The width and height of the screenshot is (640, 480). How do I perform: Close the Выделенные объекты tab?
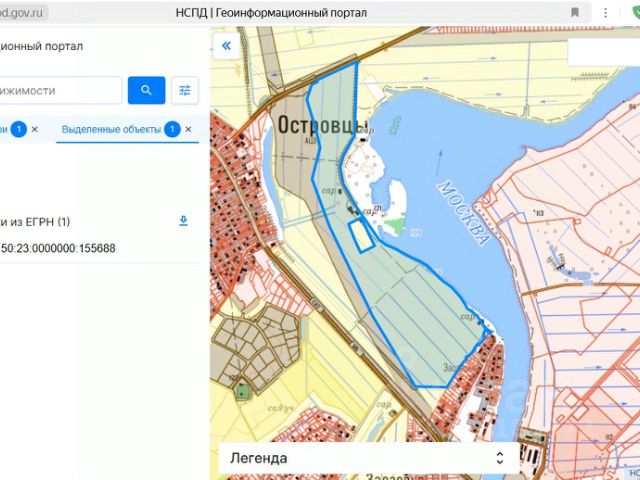(x=188, y=129)
